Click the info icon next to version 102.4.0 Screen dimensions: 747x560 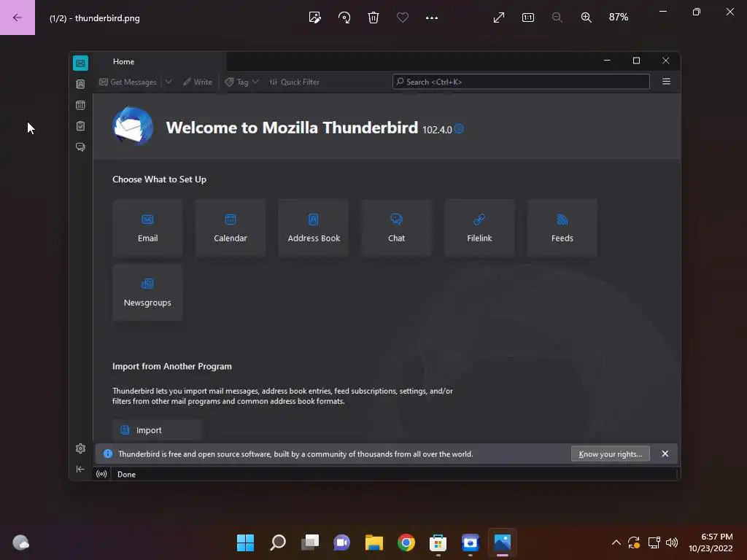pyautogui.click(x=459, y=128)
